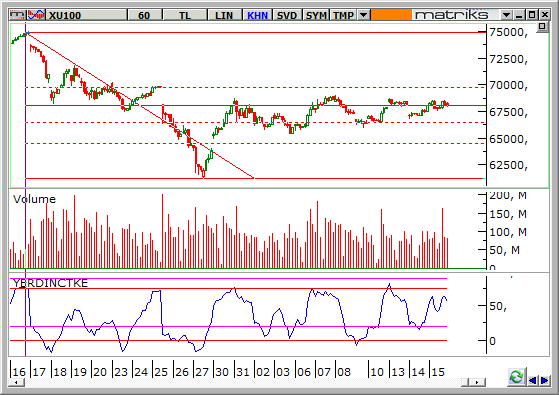Click the 67500 price axis label
The image size is (559, 395).
(508, 112)
